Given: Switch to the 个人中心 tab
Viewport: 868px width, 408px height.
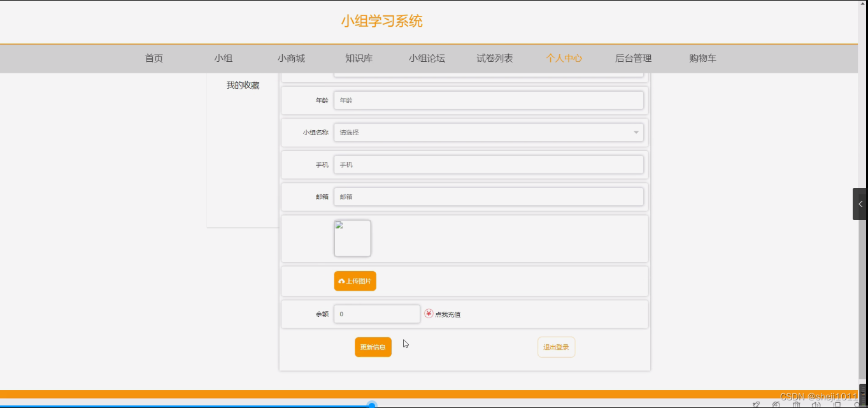Looking at the screenshot, I should tap(564, 58).
